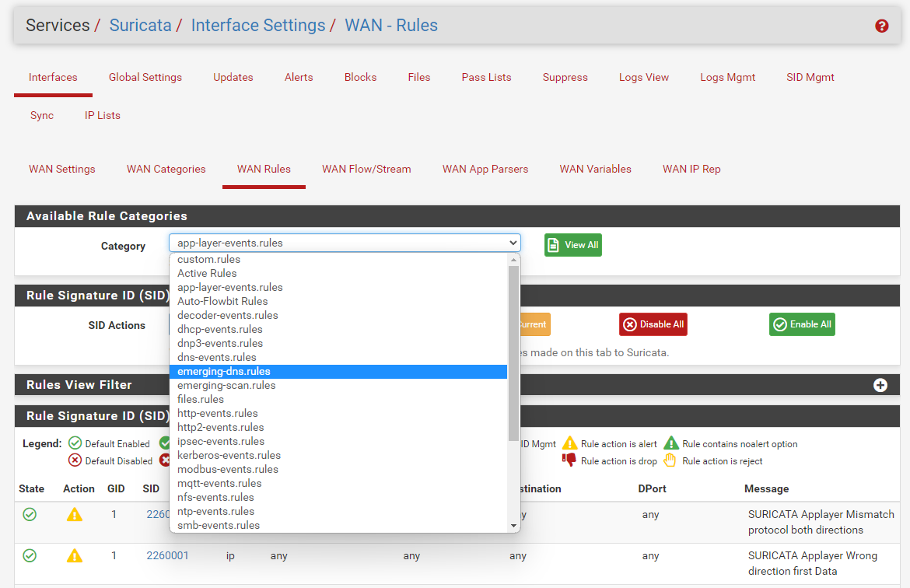Viewport: 910px width, 588px height.
Task: Pick files.rules from the list
Action: (x=338, y=399)
